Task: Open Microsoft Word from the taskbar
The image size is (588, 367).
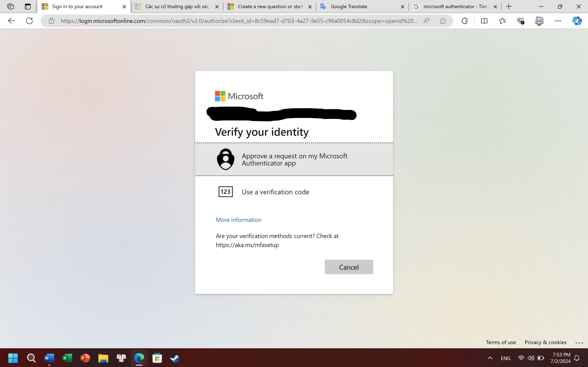Action: click(49, 358)
